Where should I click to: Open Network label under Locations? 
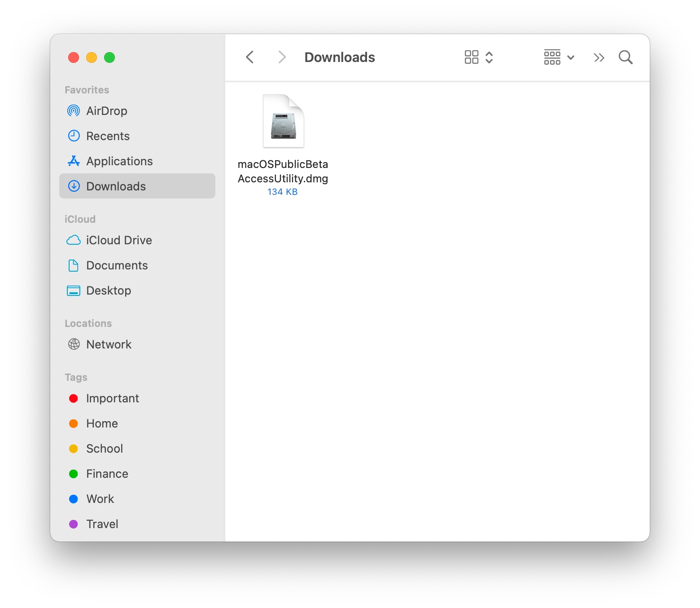[x=109, y=344]
